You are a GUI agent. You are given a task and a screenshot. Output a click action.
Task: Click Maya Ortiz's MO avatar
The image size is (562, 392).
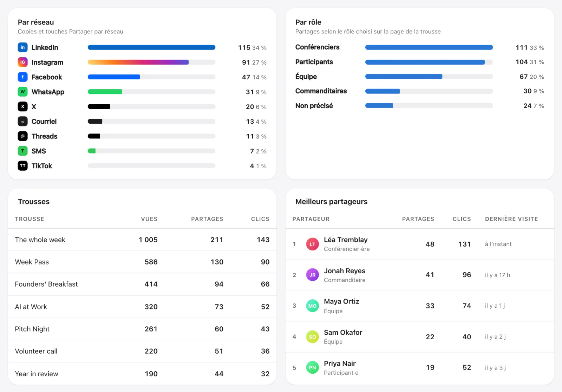[x=312, y=306]
